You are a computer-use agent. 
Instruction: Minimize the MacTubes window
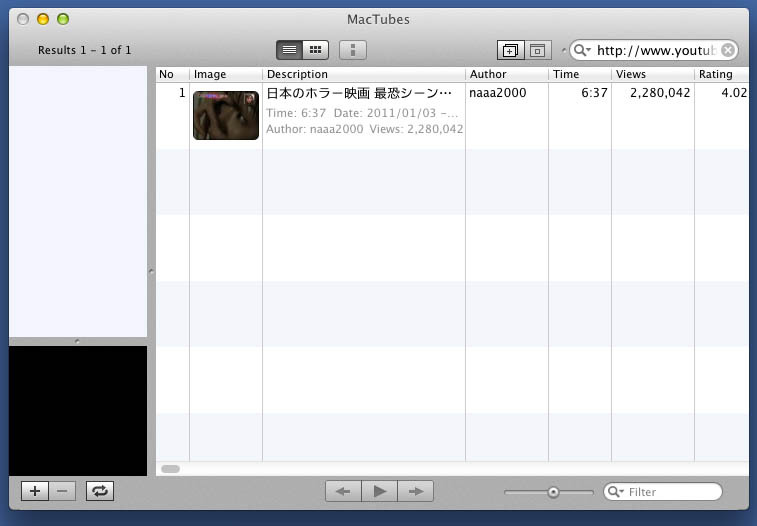(43, 19)
